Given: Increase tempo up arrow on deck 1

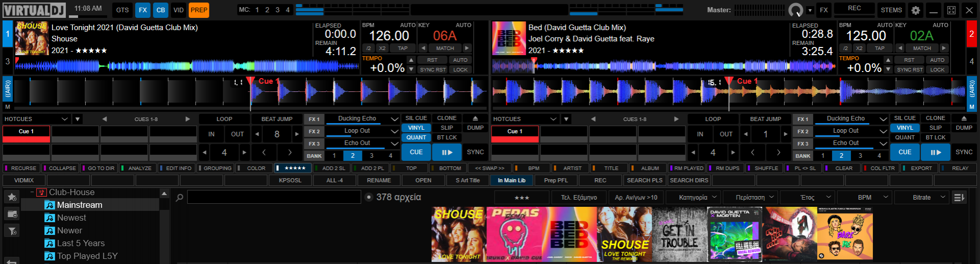Looking at the screenshot, I should (411, 60).
